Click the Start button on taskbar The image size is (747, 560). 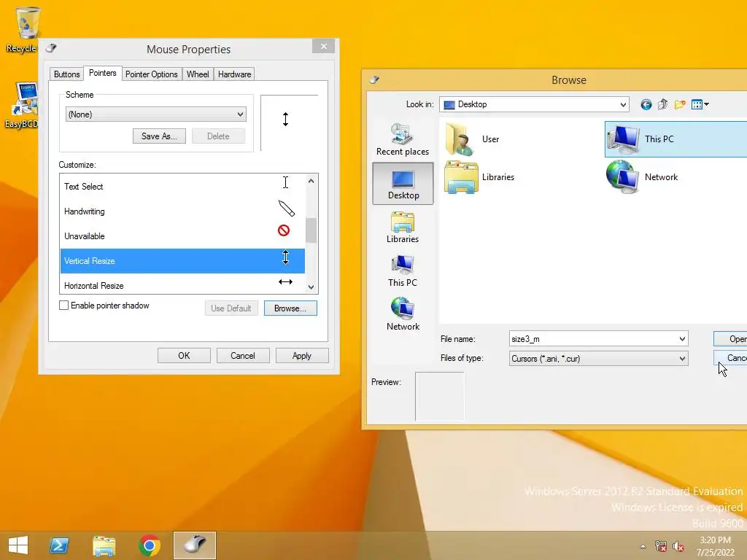18,545
